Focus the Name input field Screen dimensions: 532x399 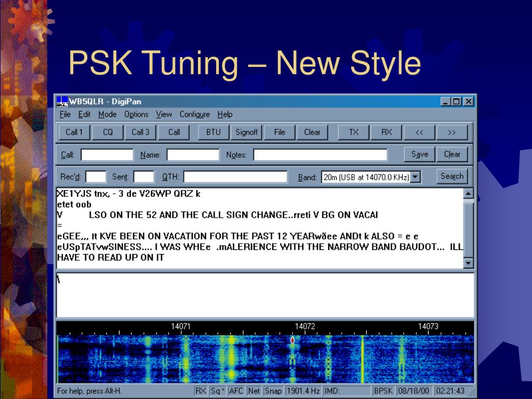pos(193,155)
